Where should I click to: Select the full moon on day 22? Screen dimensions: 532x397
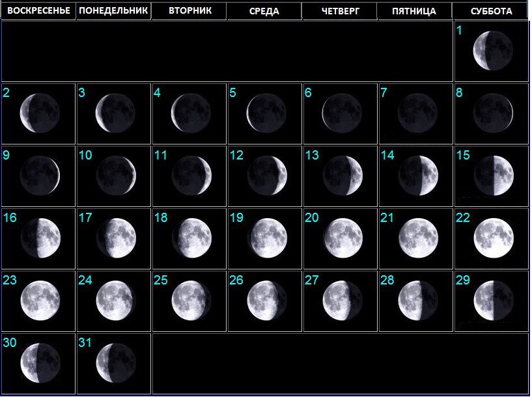493,238
